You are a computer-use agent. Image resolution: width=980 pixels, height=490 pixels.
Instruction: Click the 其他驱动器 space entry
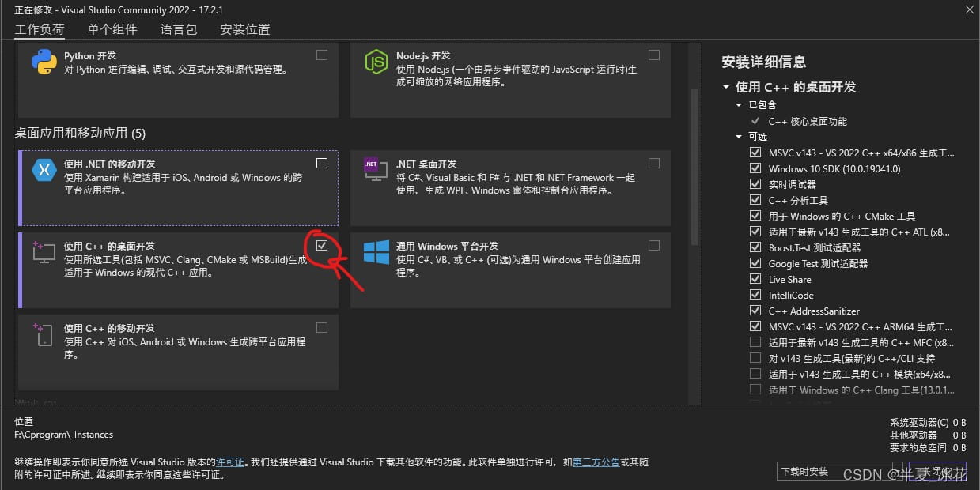928,435
